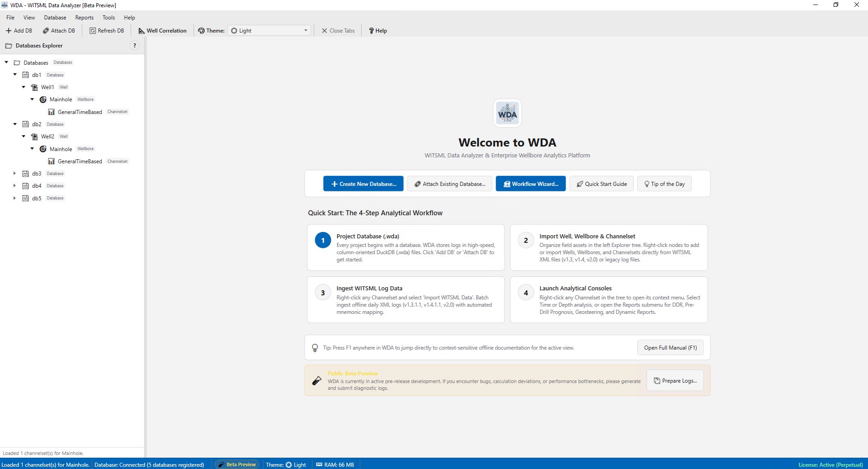Screen dimensions: 868x469
Task: Click the Databases Explorer question mark icon
Action: click(135, 46)
